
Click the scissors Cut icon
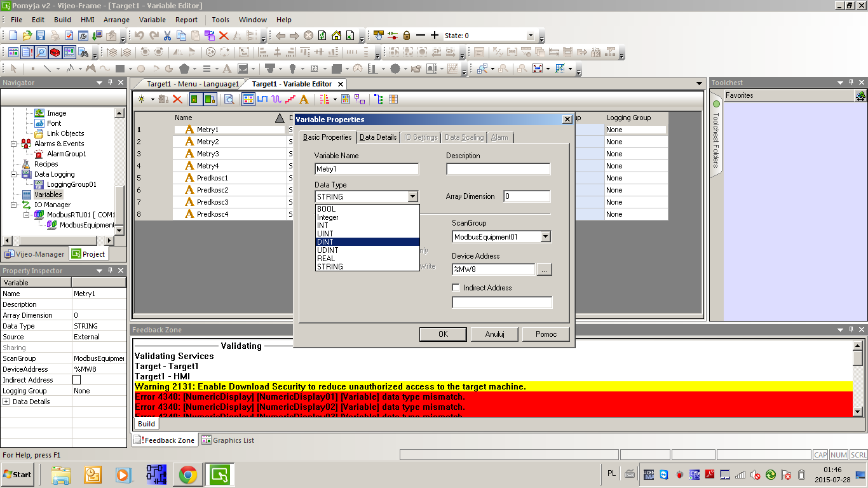point(168,36)
